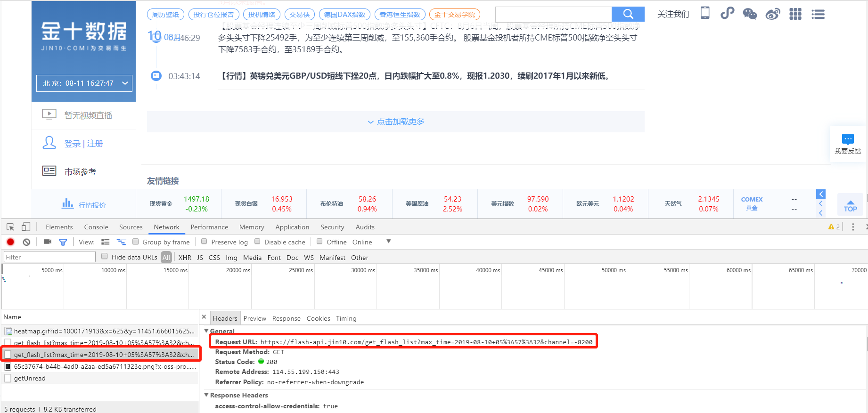Click the red record network log button
Screen dimensions: 868x413
pos(10,242)
